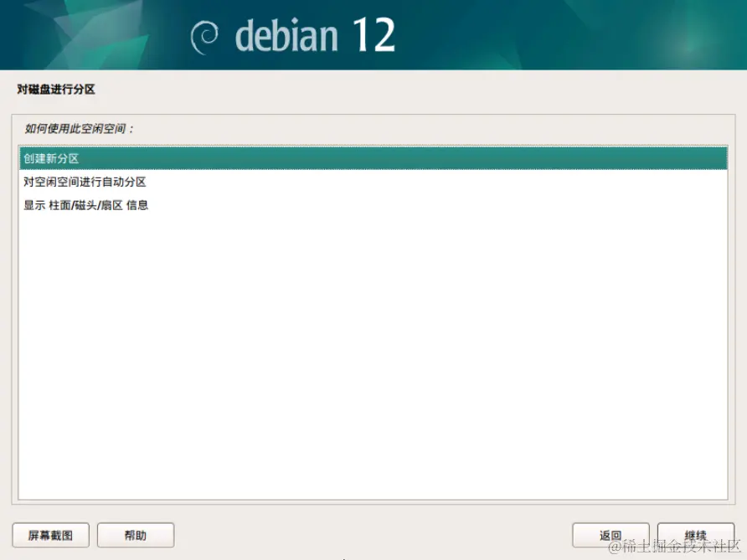This screenshot has height=560, width=747.
Task: Click the options list border frame
Action: (x=373, y=146)
